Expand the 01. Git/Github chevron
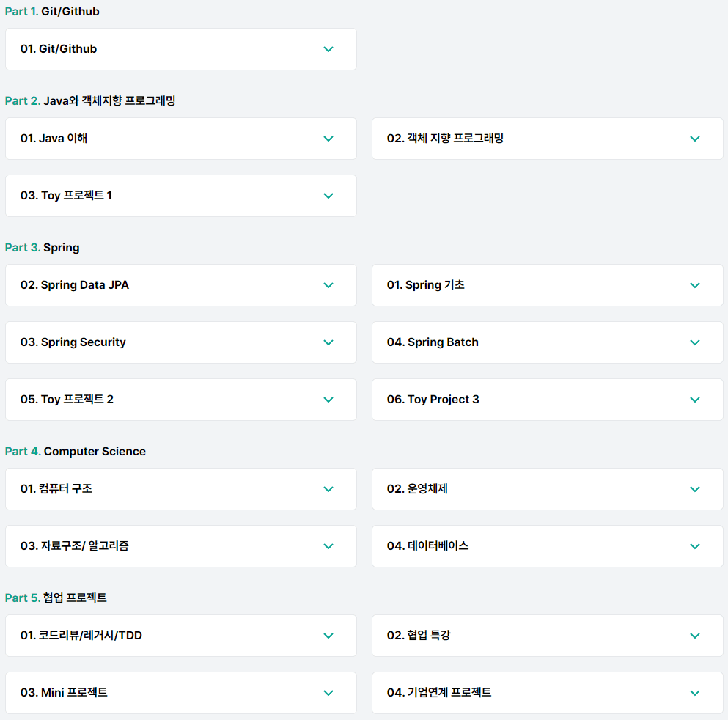This screenshot has width=728, height=720. 328,49
